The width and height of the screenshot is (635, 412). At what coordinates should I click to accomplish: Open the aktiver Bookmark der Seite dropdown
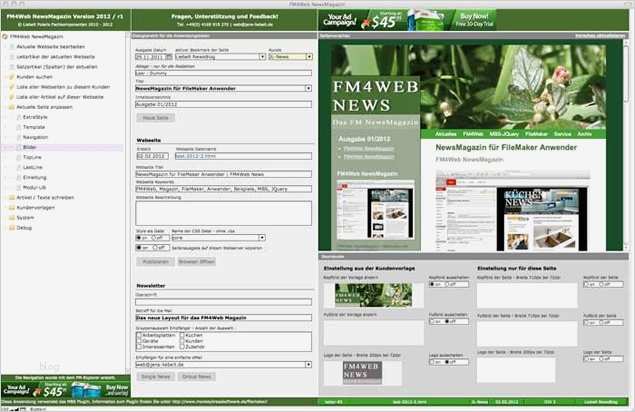click(x=262, y=57)
